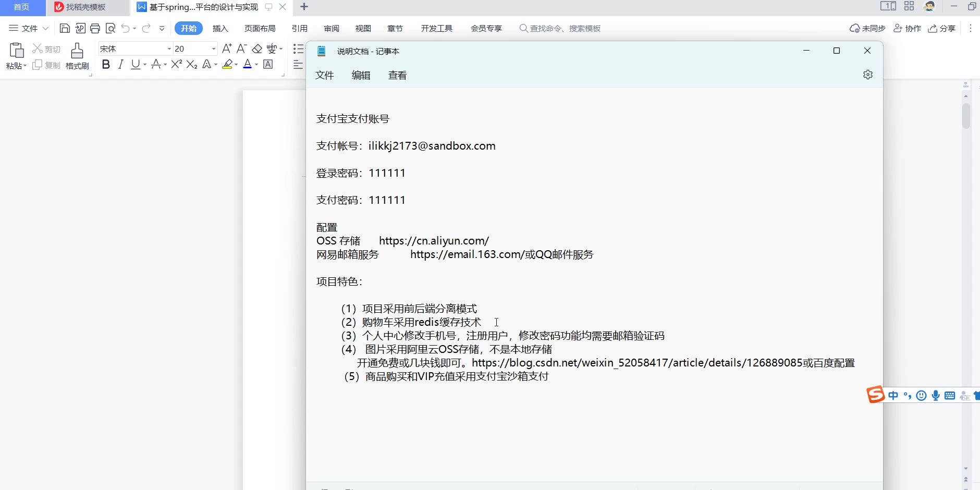This screenshot has height=490, width=980.
Task: Toggle Bold formatting
Action: (x=106, y=64)
